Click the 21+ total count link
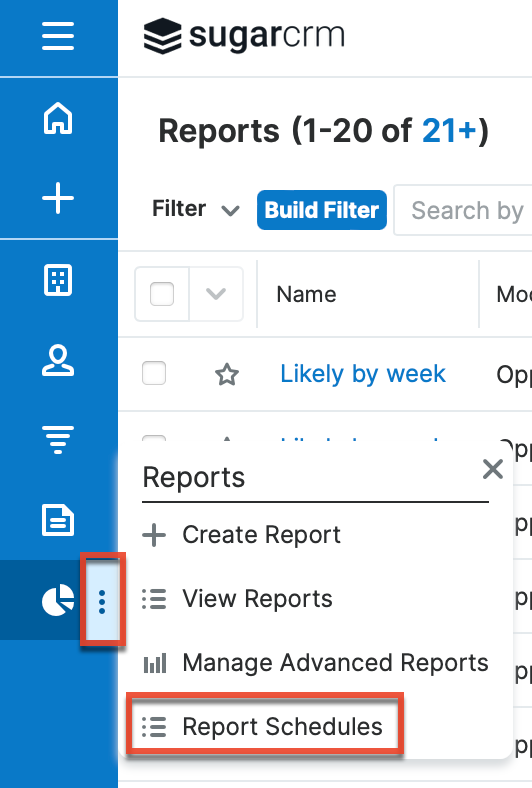 pyautogui.click(x=449, y=131)
